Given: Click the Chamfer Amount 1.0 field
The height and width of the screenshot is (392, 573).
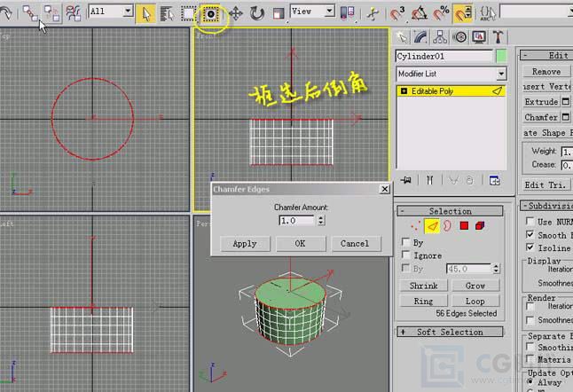Looking at the screenshot, I should pyautogui.click(x=297, y=221).
